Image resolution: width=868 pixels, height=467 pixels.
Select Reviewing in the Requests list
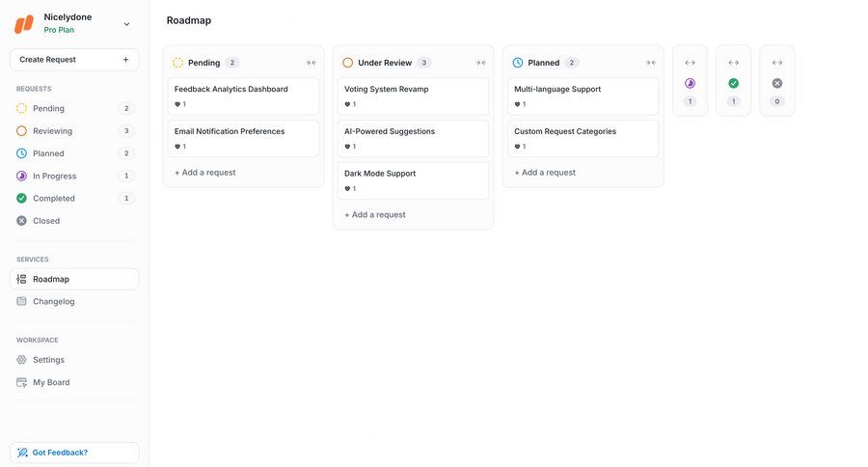pos(52,131)
